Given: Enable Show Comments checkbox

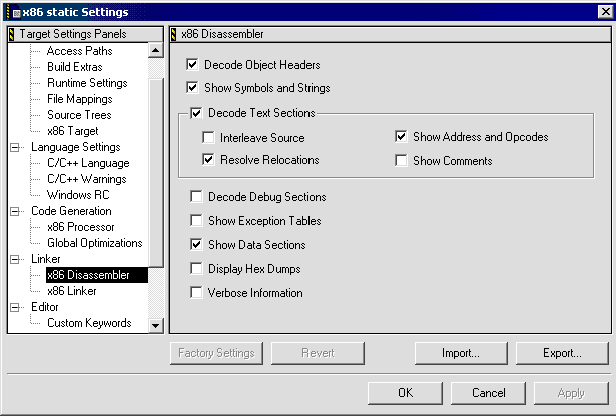Looking at the screenshot, I should [x=401, y=161].
